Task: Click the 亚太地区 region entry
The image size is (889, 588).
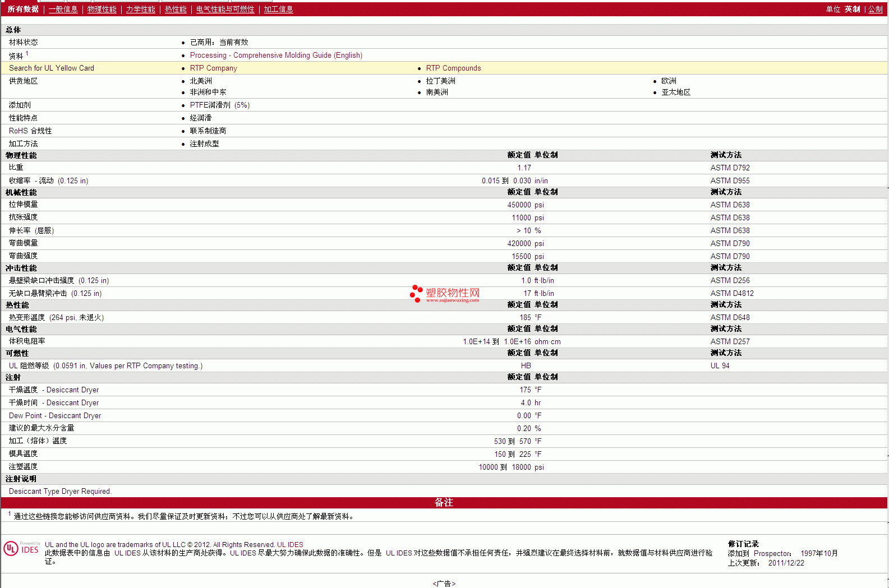Action: coord(676,92)
